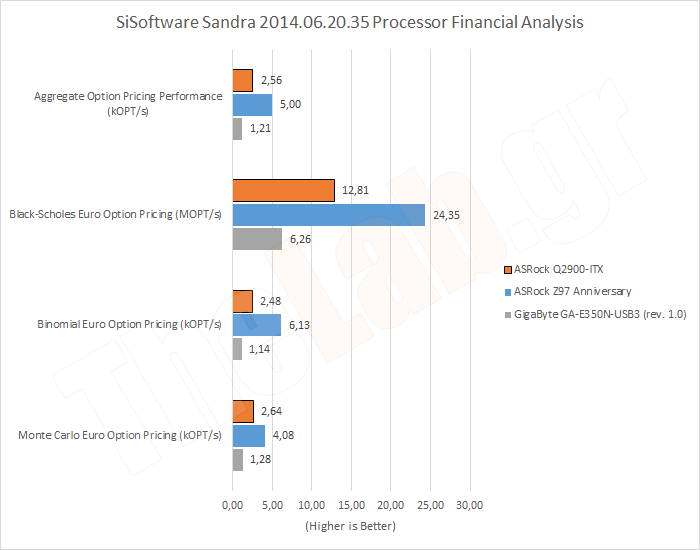
Task: Select the gray Binomial bar labeled 1,14
Action: [x=237, y=349]
